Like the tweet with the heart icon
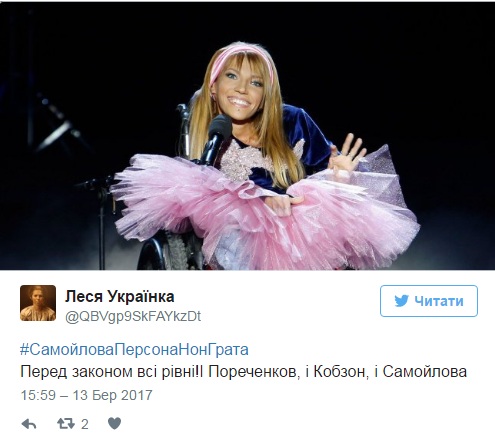This screenshot has height=440, width=495. pyautogui.click(x=114, y=424)
